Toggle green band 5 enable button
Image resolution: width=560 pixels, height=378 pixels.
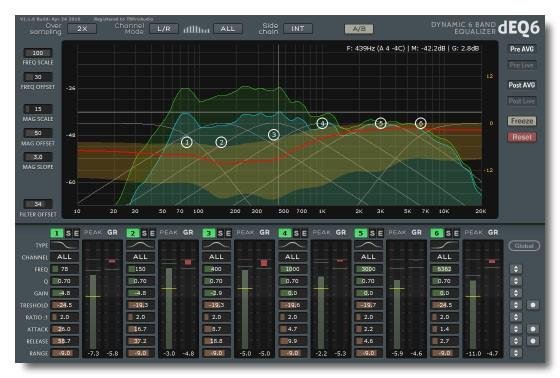pyautogui.click(x=361, y=233)
